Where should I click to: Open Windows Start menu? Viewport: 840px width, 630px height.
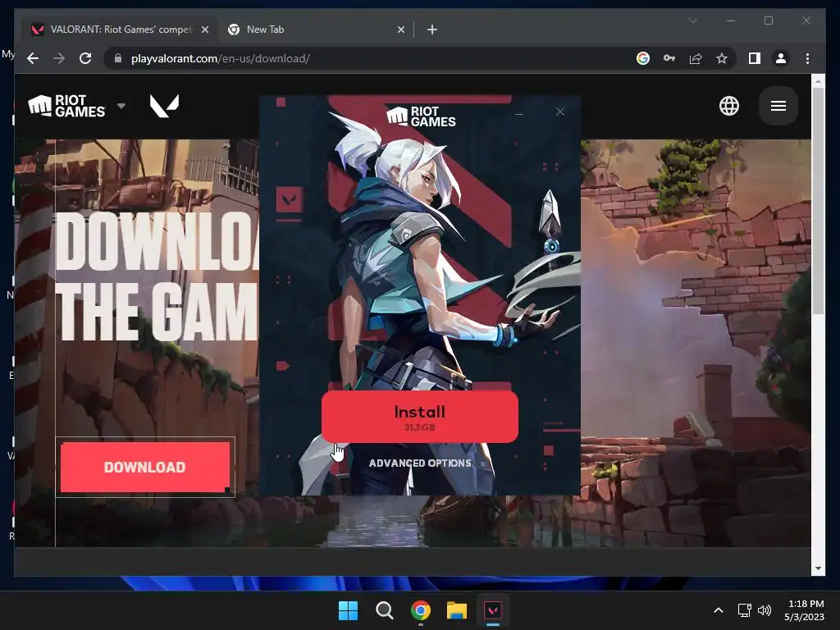point(348,610)
